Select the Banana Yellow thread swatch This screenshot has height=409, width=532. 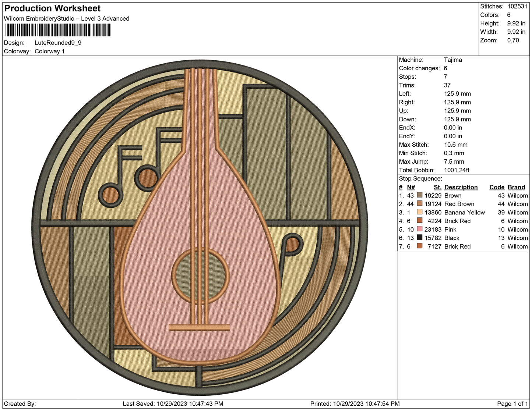(420, 213)
